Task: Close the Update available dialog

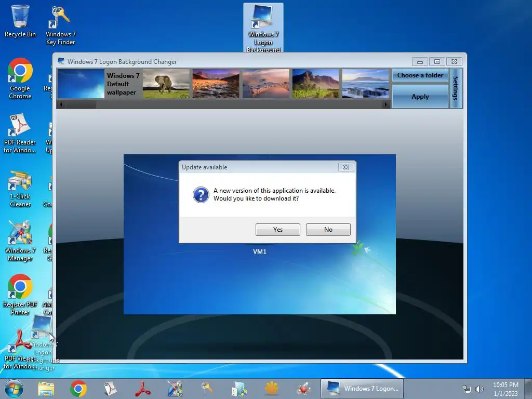Action: click(x=346, y=167)
